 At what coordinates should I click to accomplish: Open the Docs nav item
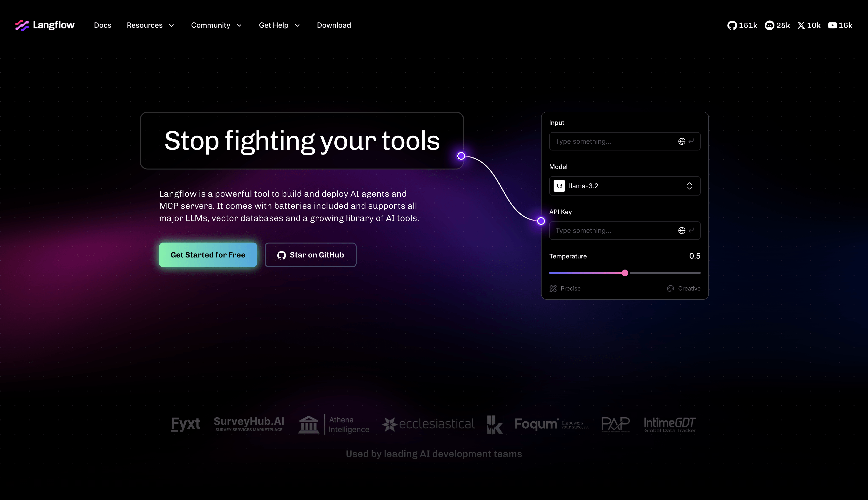click(x=103, y=25)
